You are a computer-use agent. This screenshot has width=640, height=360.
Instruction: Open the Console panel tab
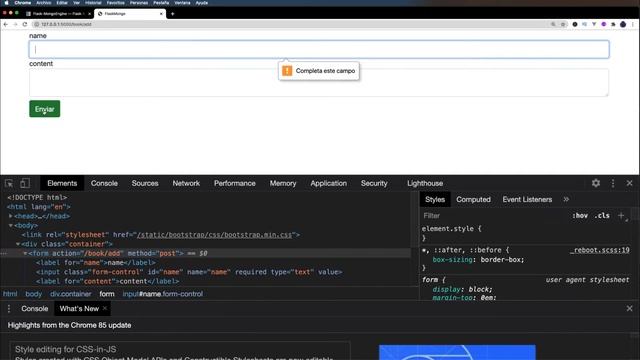(x=104, y=183)
